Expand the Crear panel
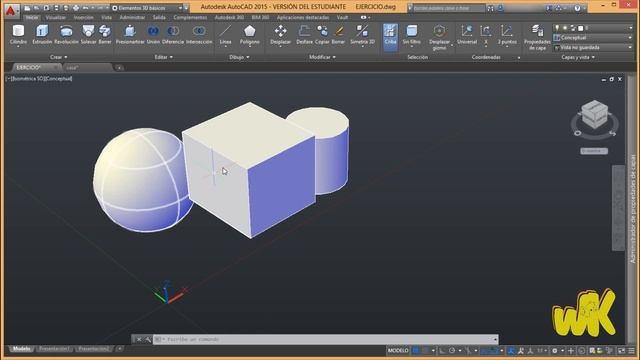The height and width of the screenshot is (360, 640). [x=58, y=57]
